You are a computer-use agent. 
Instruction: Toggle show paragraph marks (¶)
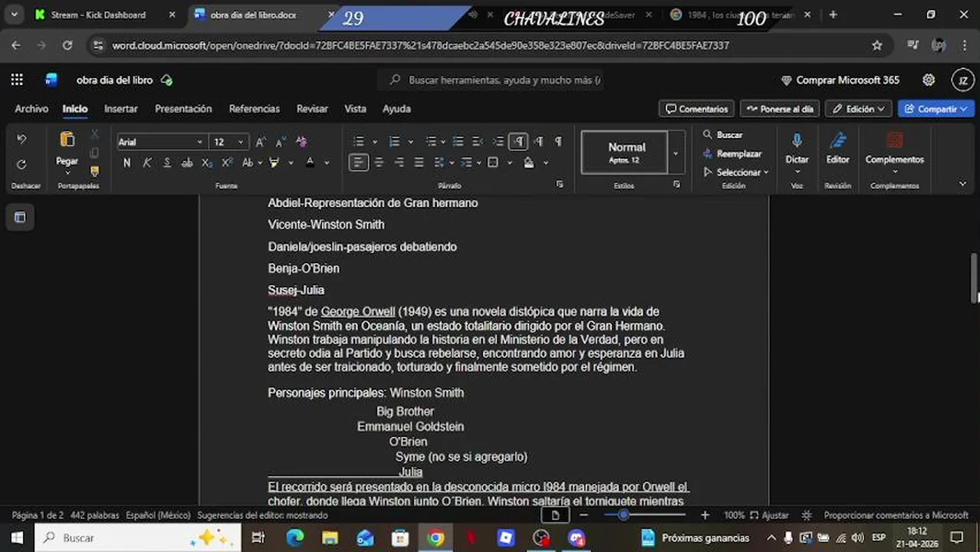click(558, 142)
